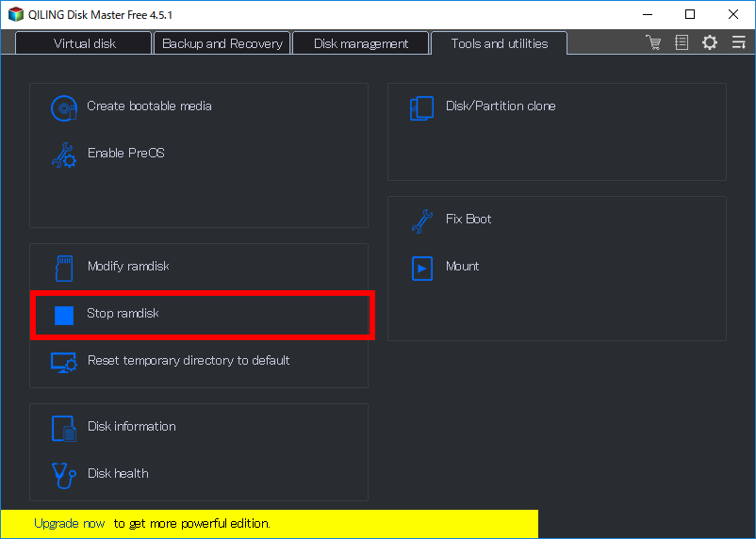Open the log list icon in toolbar
Viewport: 756px width, 539px height.
[682, 42]
